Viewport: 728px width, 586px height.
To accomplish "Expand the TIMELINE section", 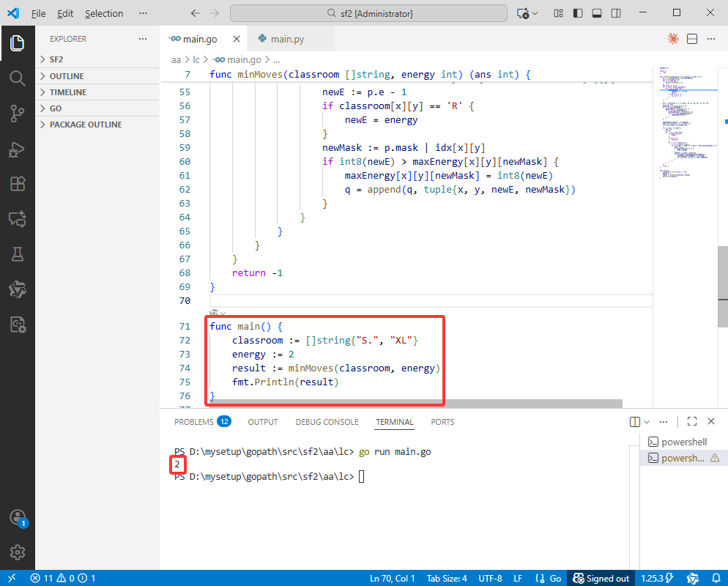I will 97,92.
